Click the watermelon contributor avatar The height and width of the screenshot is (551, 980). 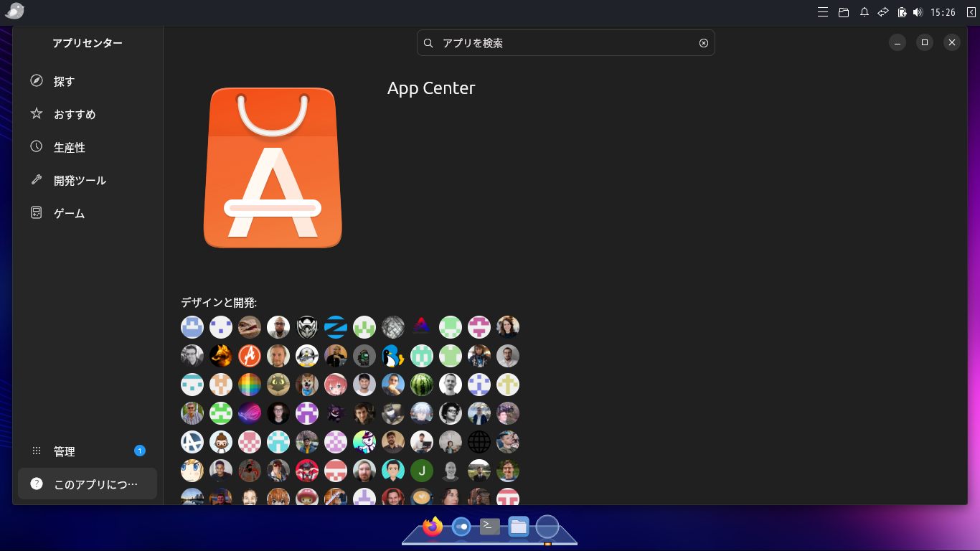422,385
